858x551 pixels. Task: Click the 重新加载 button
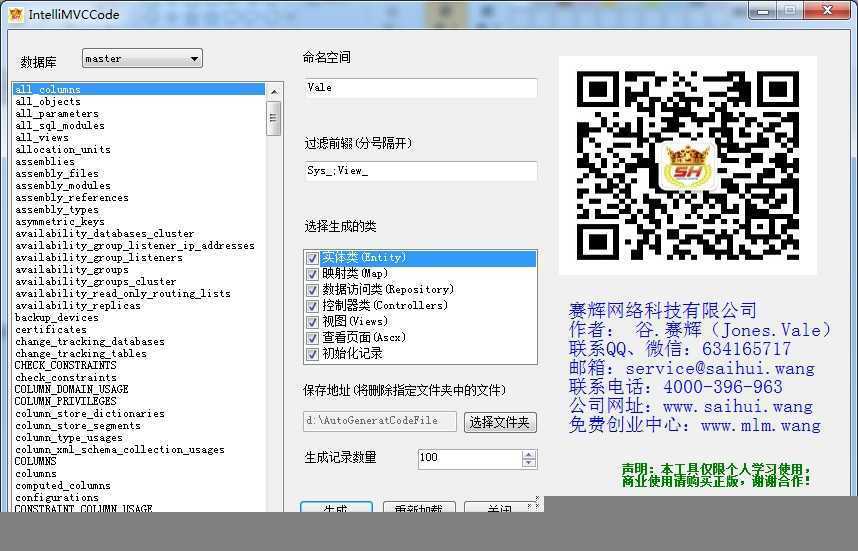(x=419, y=507)
